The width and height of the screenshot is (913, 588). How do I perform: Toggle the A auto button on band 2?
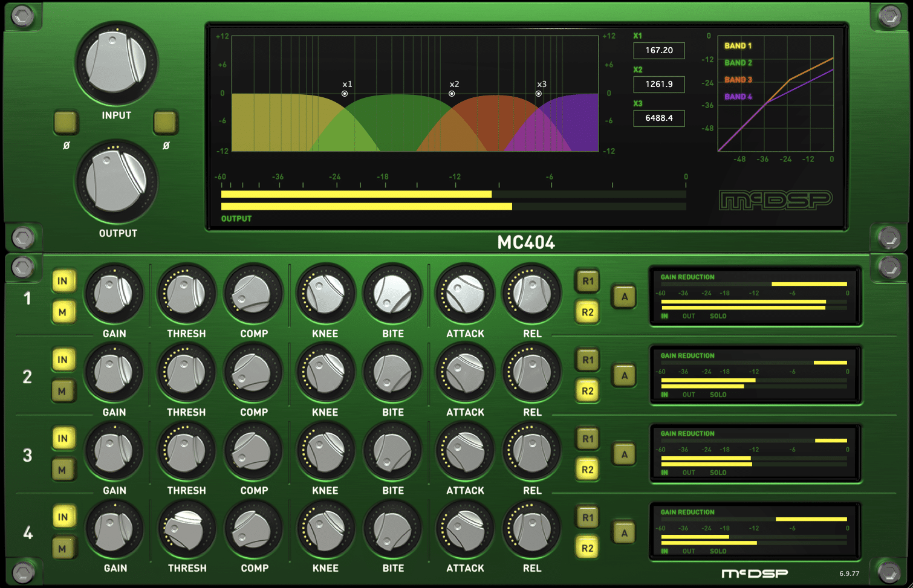[625, 375]
